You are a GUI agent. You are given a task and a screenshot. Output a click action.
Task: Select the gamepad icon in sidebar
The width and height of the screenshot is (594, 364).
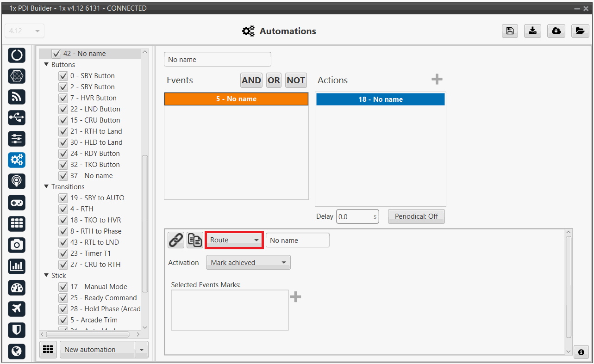(x=17, y=203)
